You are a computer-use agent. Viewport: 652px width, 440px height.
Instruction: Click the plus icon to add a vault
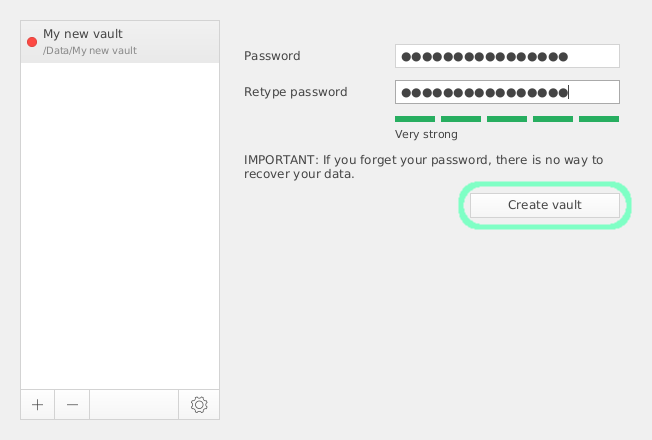(37, 405)
